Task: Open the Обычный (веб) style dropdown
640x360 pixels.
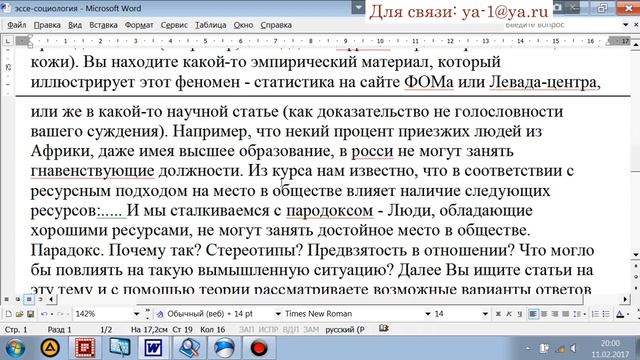Action: pyautogui.click(x=278, y=314)
